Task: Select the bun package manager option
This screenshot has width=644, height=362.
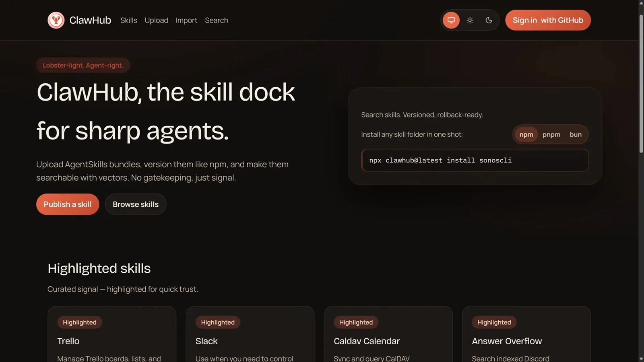Action: [576, 134]
